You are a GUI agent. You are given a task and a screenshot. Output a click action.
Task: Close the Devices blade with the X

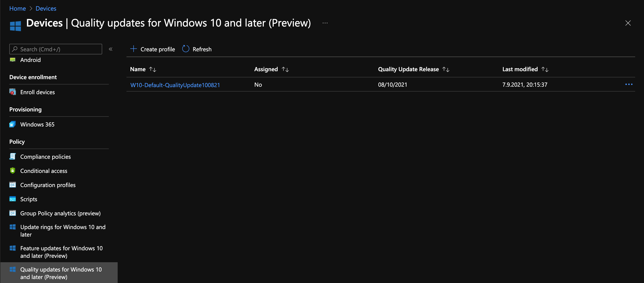628,23
